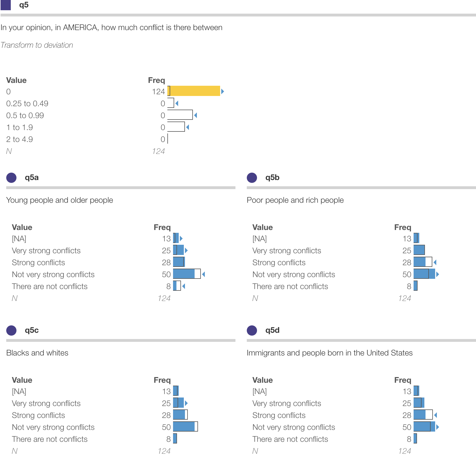Click the arrow marker beside the 1 to 1.9 bar
Viewport: 476px width, 456px height.
point(188,127)
